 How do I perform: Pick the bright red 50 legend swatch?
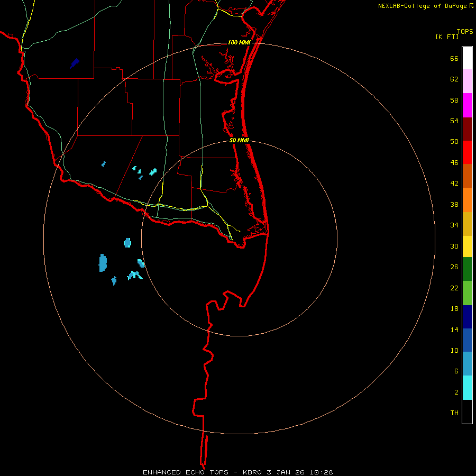click(467, 153)
